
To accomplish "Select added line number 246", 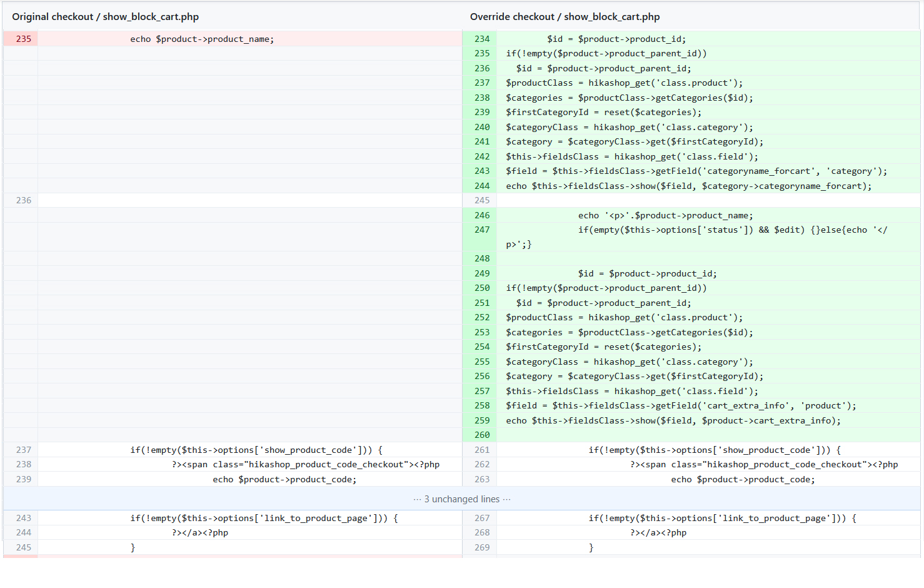I will [482, 215].
